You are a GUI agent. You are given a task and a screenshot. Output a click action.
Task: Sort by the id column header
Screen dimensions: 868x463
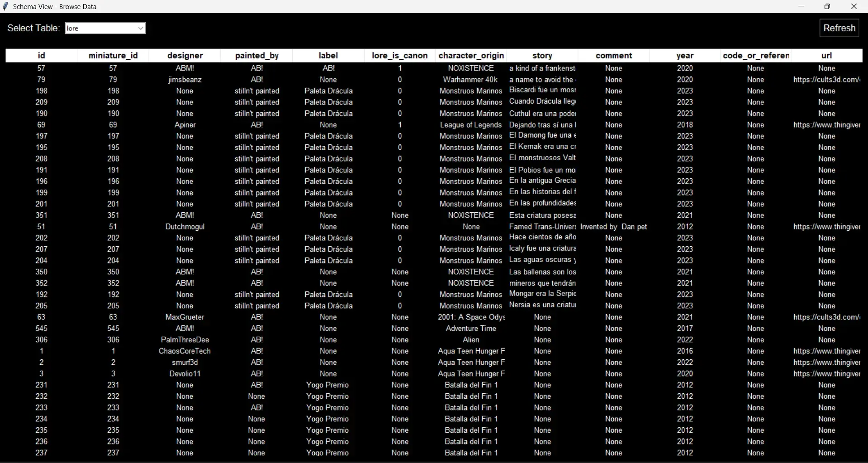(41, 56)
